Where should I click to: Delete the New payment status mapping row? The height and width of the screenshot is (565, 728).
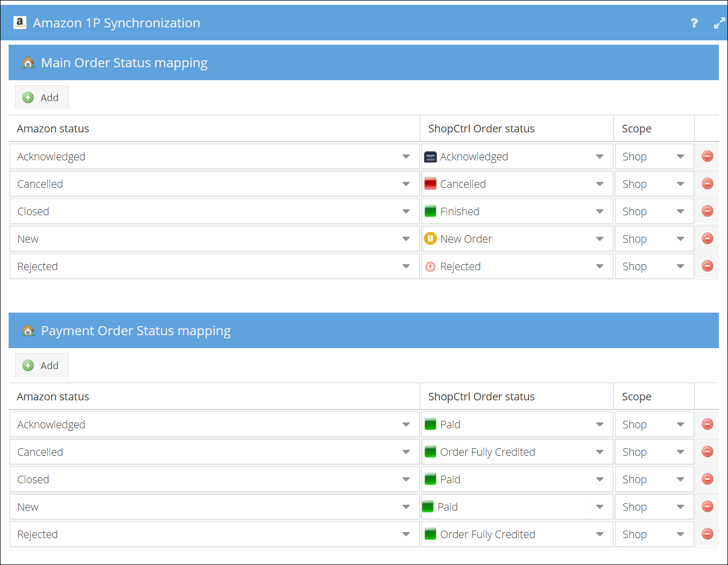[708, 507]
